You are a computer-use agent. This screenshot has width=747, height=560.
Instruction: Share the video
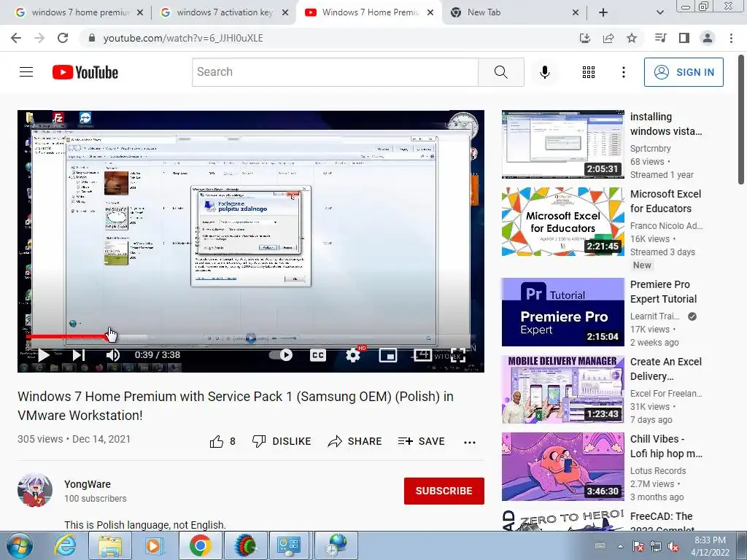click(355, 441)
